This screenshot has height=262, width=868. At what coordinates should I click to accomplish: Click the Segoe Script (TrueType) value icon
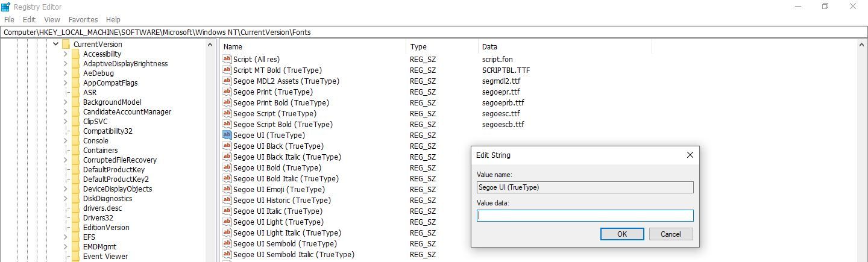coord(227,113)
